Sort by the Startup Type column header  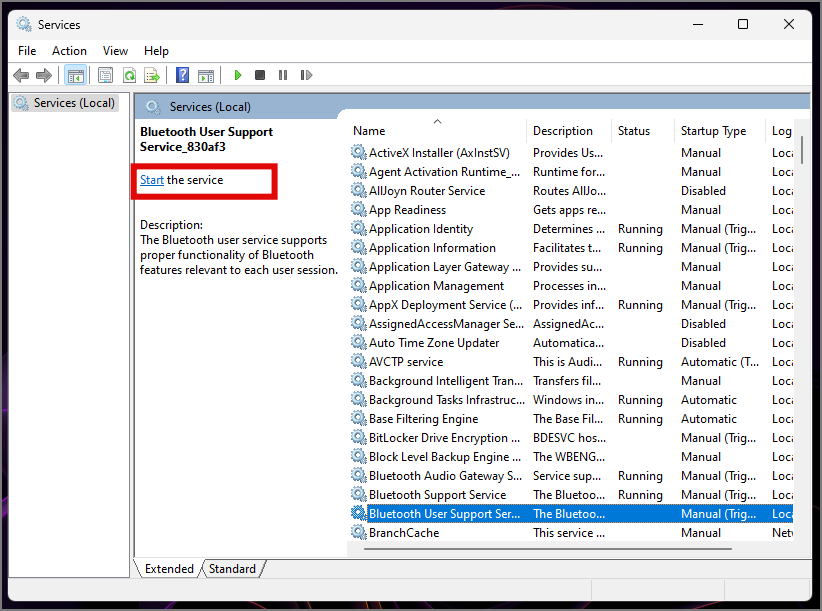(719, 131)
